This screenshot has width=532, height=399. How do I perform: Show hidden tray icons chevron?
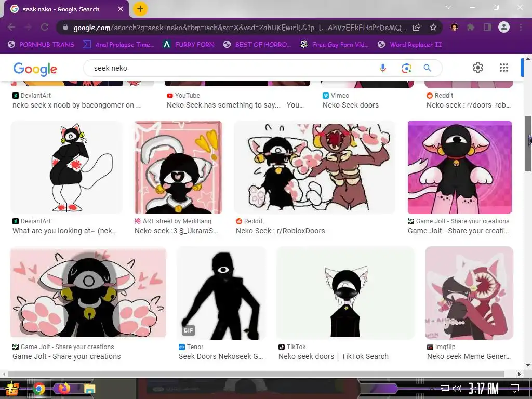[x=432, y=389]
